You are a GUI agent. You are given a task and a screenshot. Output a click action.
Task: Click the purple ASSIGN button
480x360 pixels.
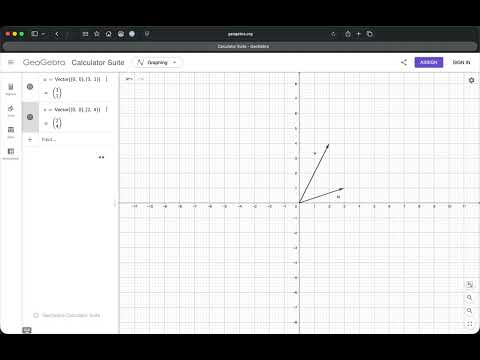(429, 62)
